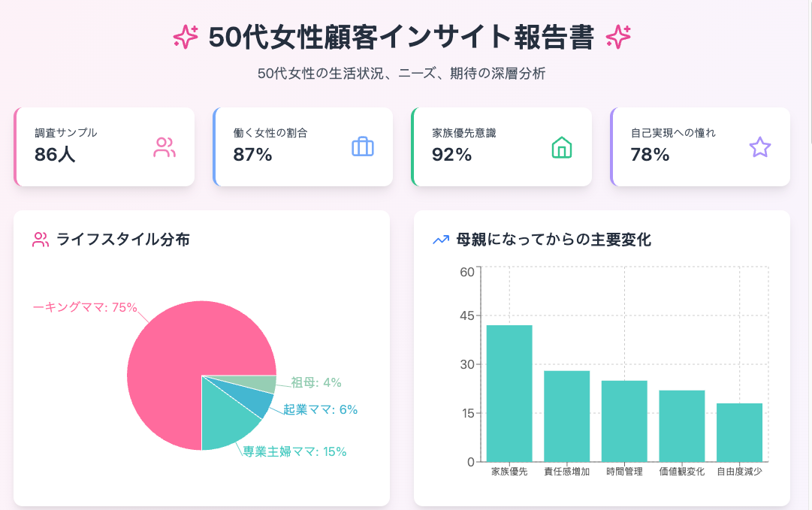The height and width of the screenshot is (510, 812).
Task: Click the star icon in the 自己実現への憧れ card
Action: click(x=760, y=147)
